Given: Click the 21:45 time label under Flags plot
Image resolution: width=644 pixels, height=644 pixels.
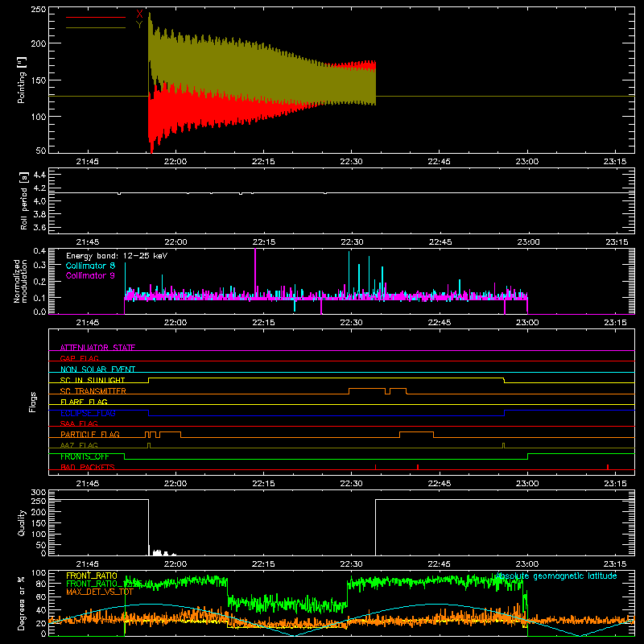Looking at the screenshot, I should (x=88, y=484).
